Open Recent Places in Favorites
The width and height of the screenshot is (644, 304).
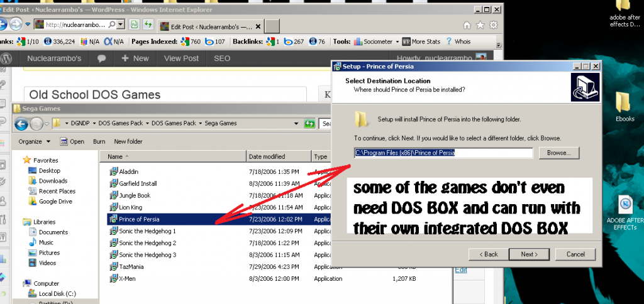click(57, 191)
